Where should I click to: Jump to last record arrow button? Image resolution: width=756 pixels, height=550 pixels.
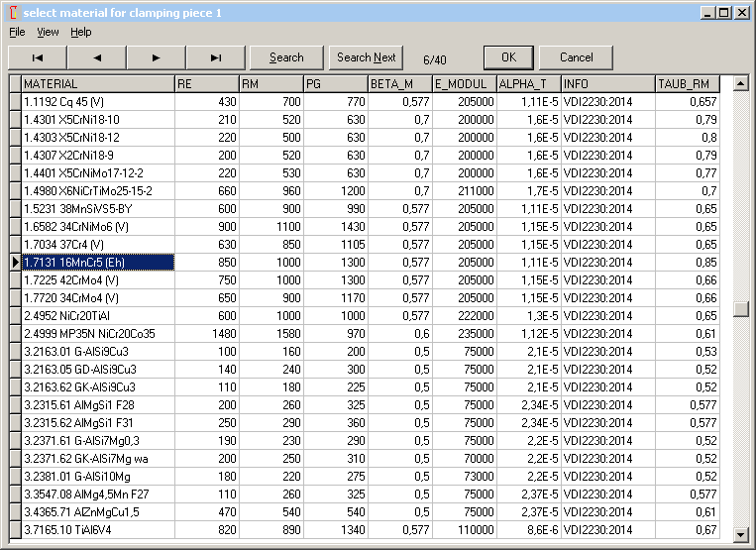pos(216,57)
